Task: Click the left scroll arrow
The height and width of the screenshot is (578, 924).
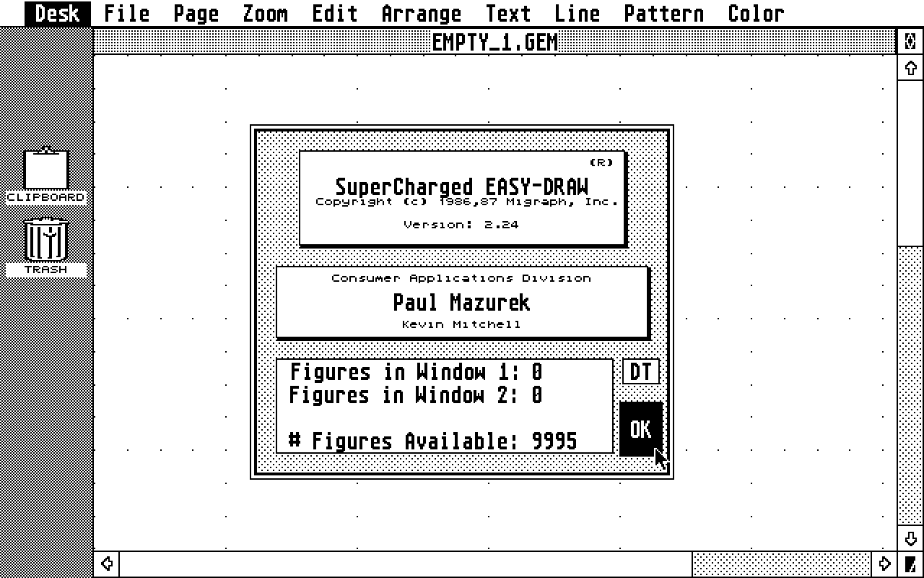Action: click(107, 564)
